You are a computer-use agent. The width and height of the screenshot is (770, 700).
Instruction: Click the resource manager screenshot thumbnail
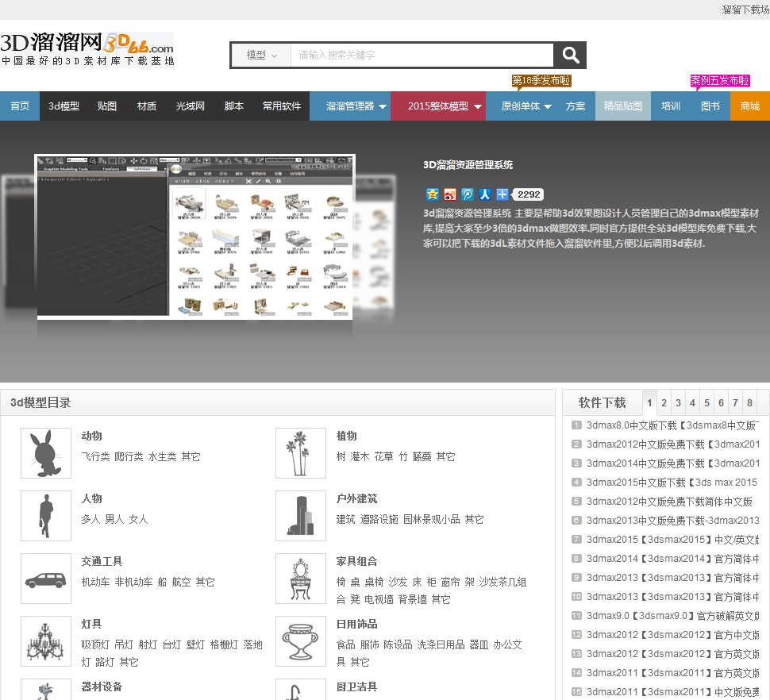click(195, 237)
